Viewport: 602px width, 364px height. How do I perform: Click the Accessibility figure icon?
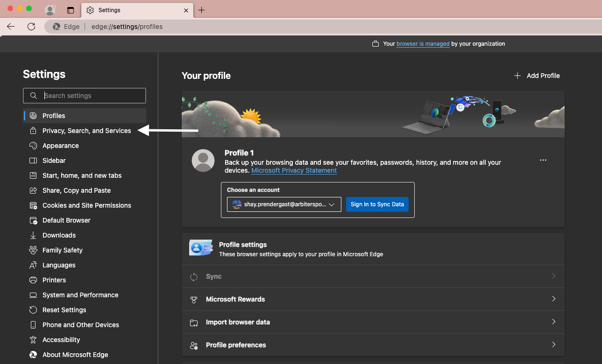click(x=33, y=340)
